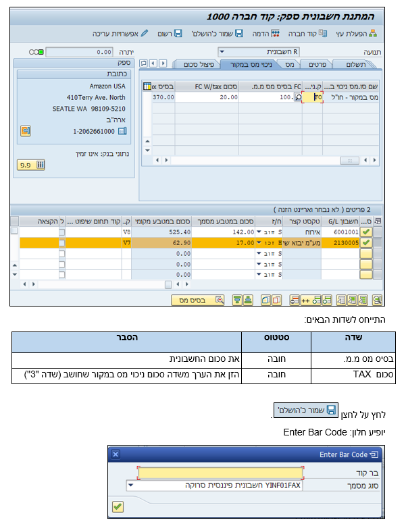
Task: Click the line items table select-all corner icon
Action: [x=378, y=221]
